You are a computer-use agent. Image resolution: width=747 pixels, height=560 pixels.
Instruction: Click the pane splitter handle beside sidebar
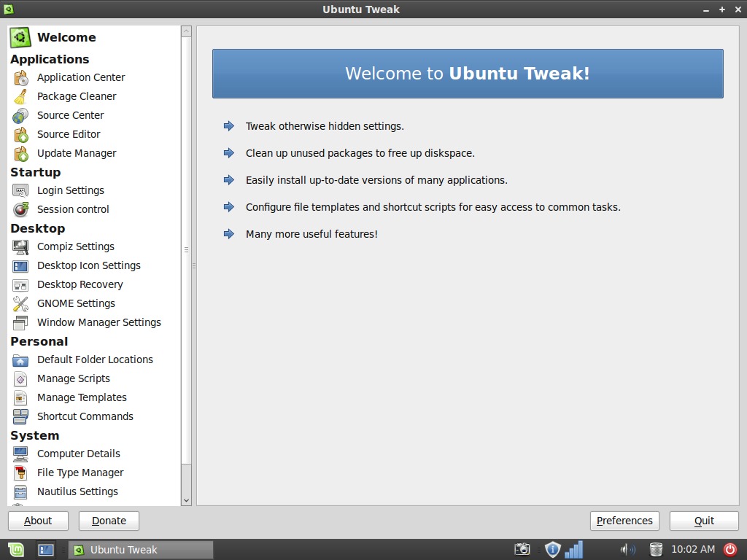pyautogui.click(x=194, y=265)
